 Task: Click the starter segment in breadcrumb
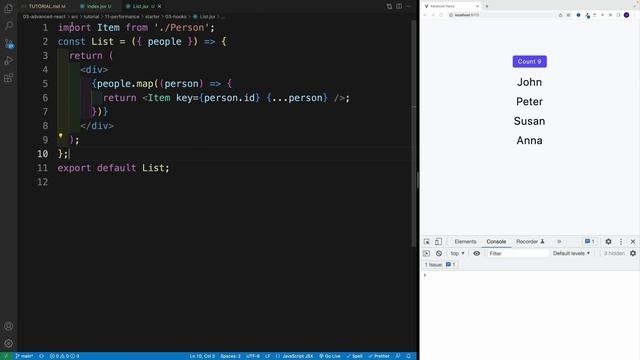tap(152, 17)
